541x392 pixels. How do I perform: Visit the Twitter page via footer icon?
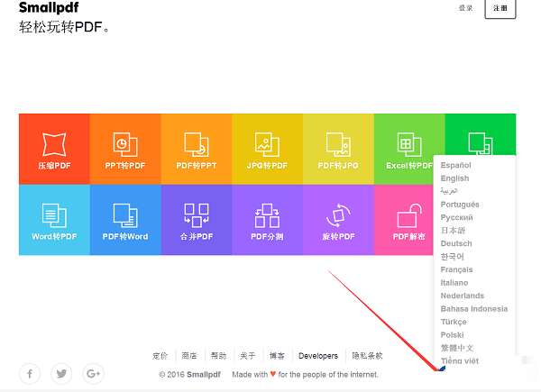tap(61, 374)
